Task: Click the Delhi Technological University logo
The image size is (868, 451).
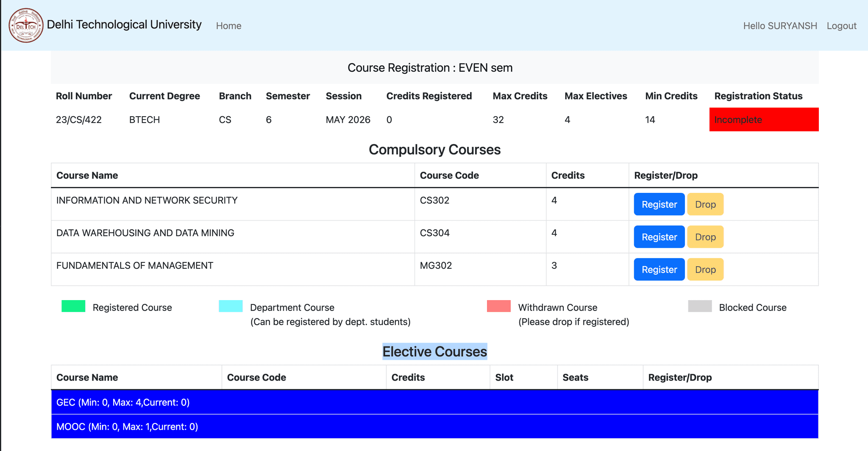Action: click(x=26, y=25)
